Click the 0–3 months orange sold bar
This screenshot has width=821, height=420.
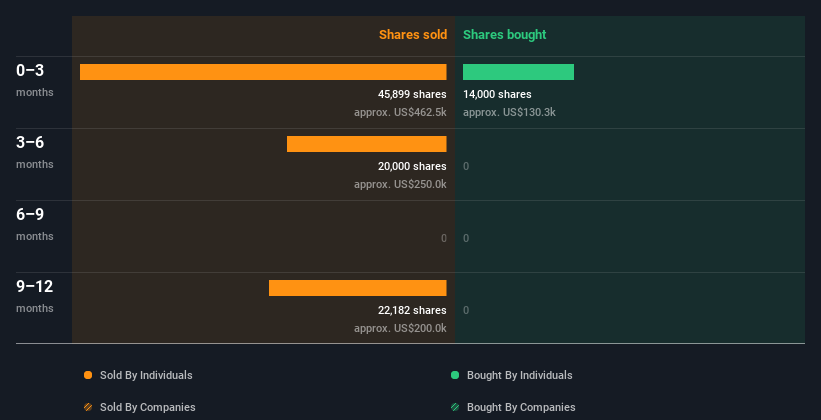(x=263, y=72)
